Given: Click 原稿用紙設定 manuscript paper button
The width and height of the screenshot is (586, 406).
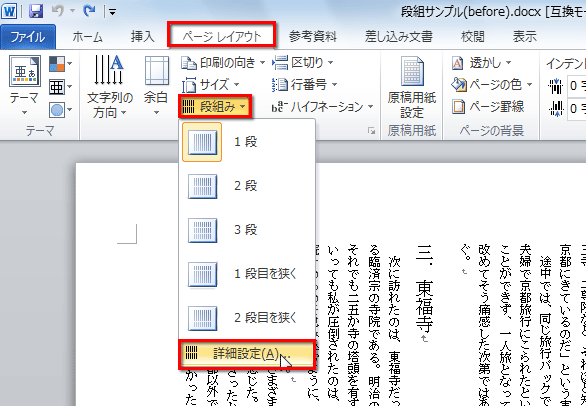Looking at the screenshot, I should tap(412, 87).
